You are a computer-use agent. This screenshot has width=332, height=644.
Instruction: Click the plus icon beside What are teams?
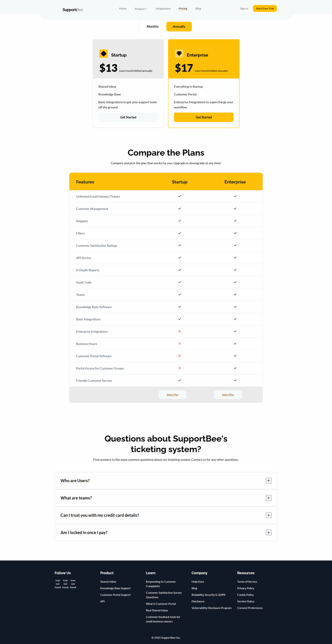269,498
